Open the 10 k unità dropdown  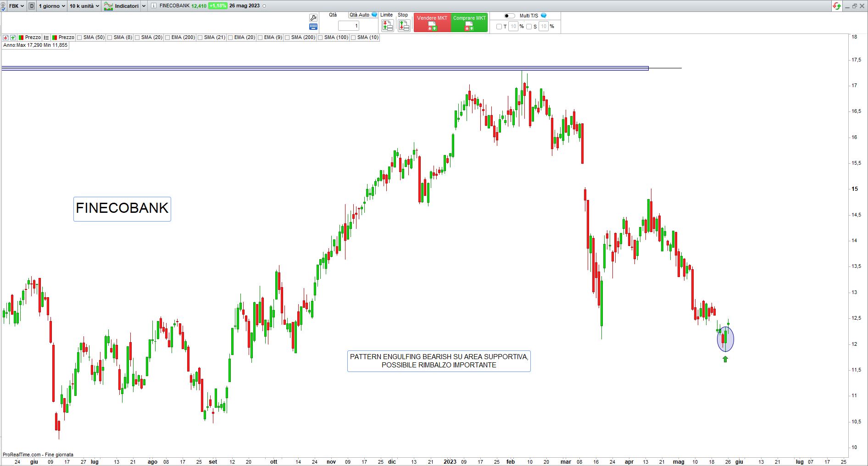(x=84, y=6)
